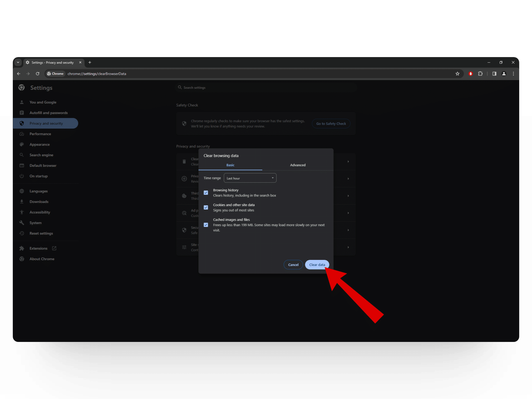Viewport: 532px width, 399px height.
Task: Open the Time range dropdown
Action: coord(250,178)
